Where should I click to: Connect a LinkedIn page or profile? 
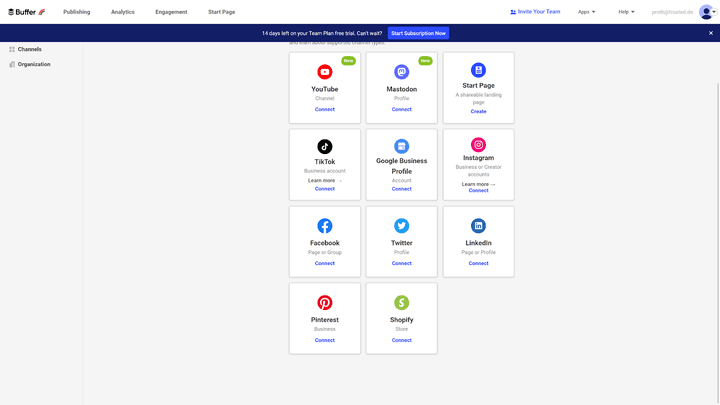click(478, 263)
